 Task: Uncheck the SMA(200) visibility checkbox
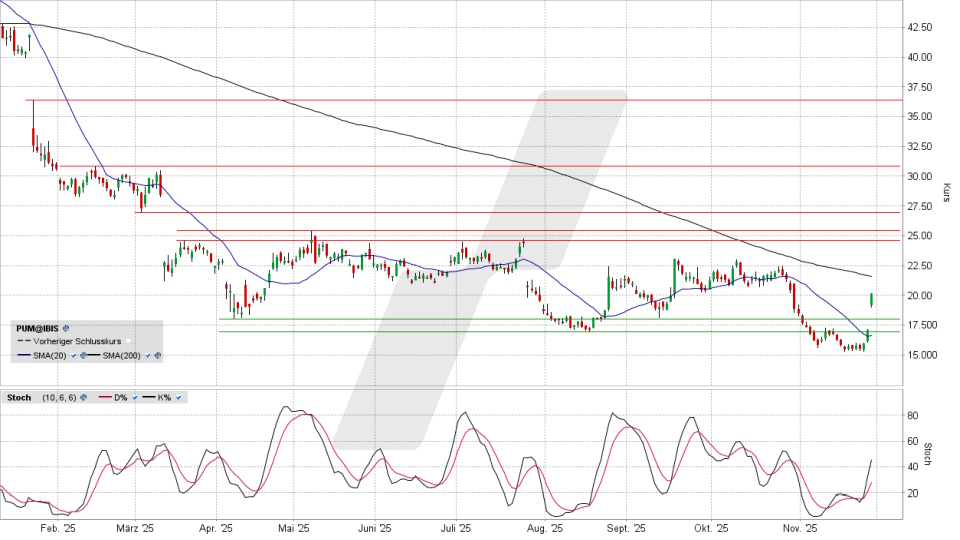pos(149,355)
